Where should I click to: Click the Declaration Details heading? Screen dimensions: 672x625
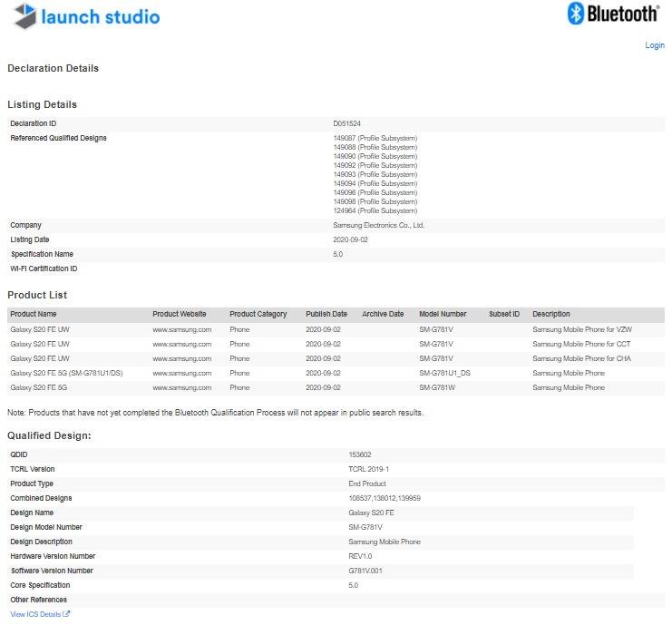tap(54, 68)
